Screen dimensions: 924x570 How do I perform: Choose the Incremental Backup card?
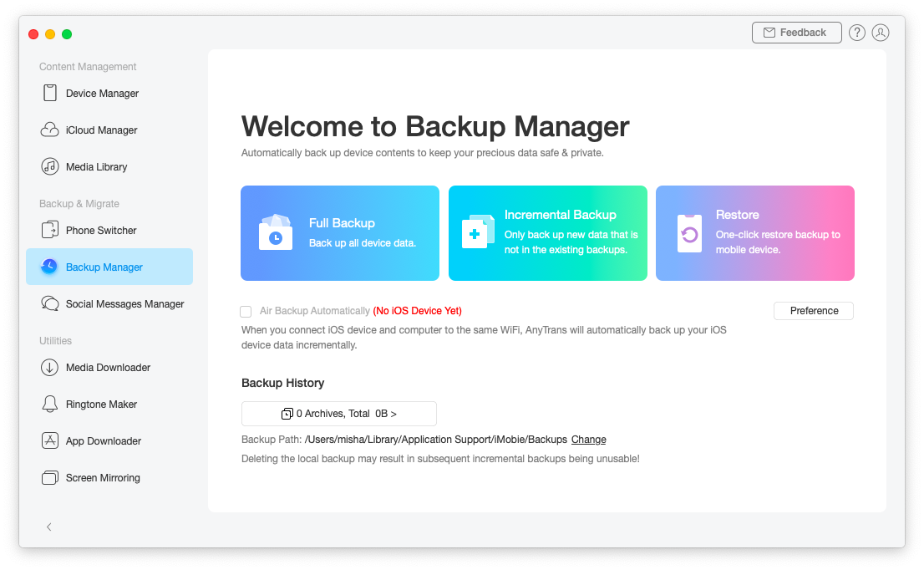click(547, 233)
